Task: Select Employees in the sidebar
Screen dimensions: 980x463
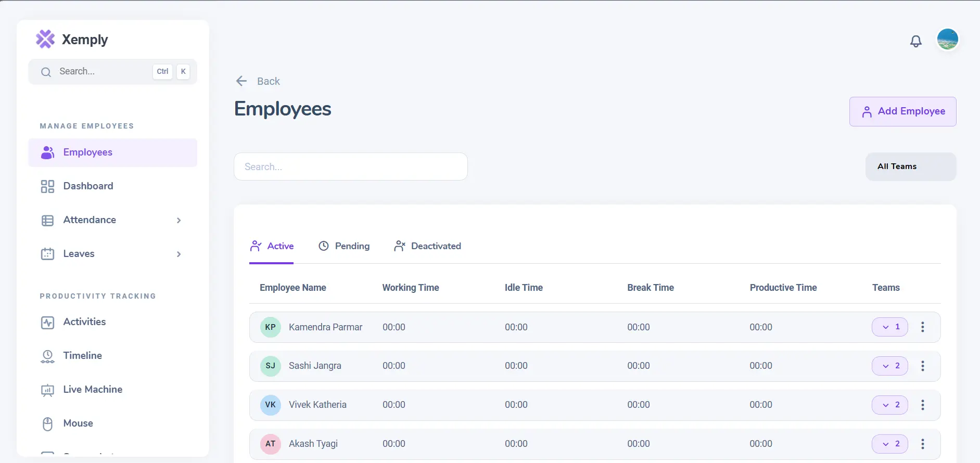Action: point(113,152)
